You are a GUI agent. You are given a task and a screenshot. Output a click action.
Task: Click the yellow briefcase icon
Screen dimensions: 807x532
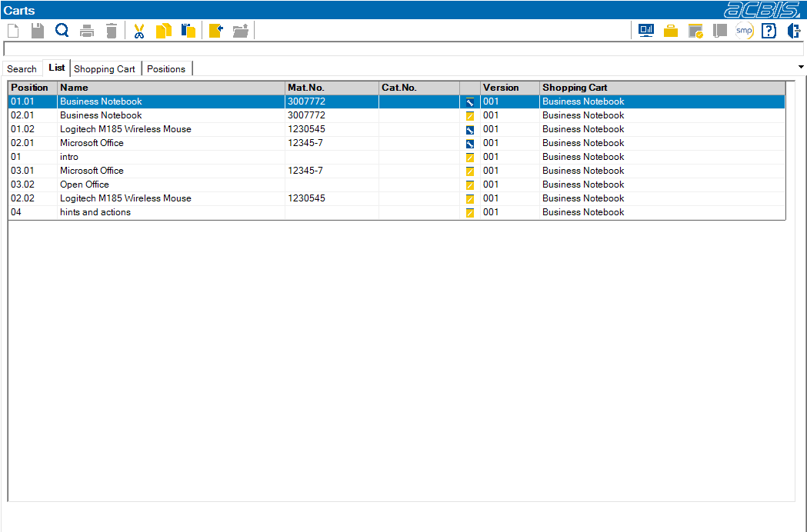pyautogui.click(x=671, y=32)
